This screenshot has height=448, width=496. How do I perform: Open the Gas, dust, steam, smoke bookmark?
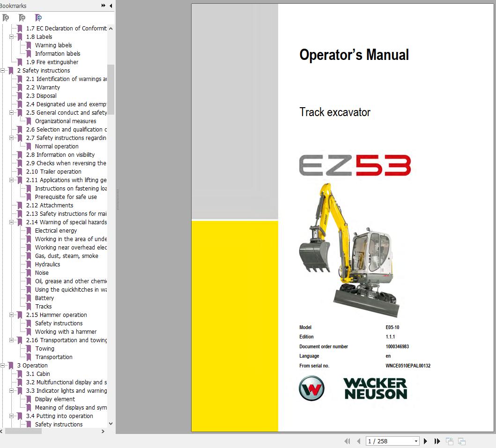(x=67, y=256)
